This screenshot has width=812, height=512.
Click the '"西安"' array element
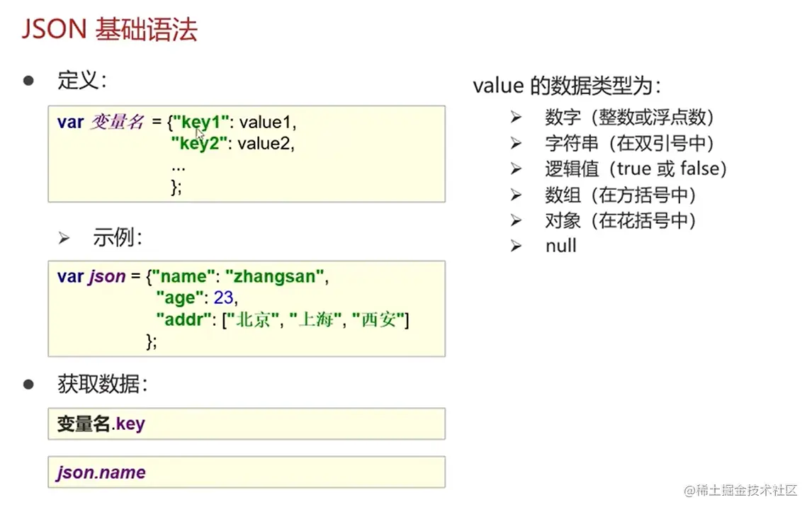(x=378, y=319)
